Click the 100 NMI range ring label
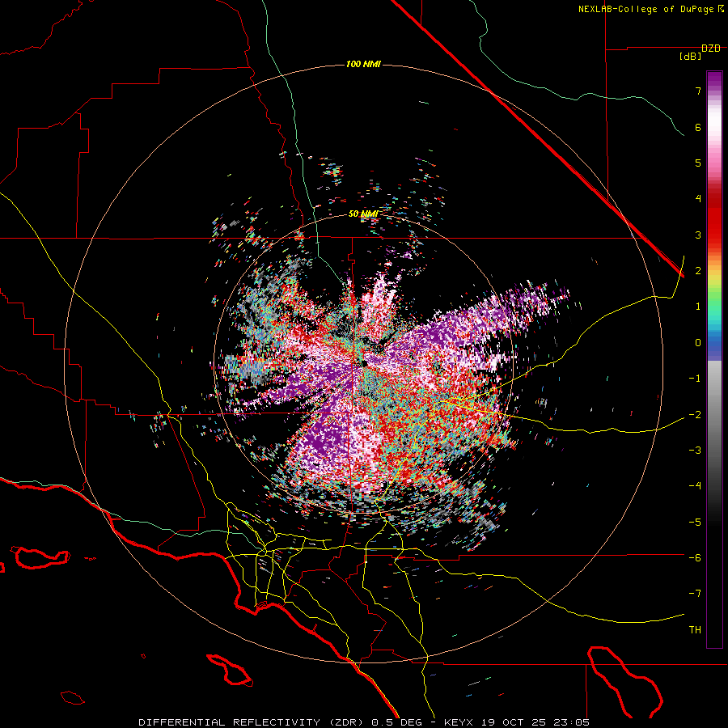 coord(363,64)
